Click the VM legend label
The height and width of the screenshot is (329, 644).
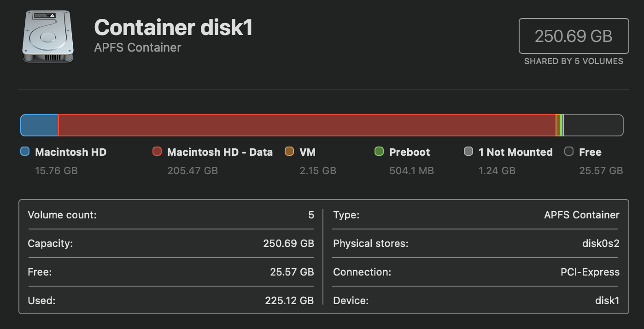tap(307, 152)
